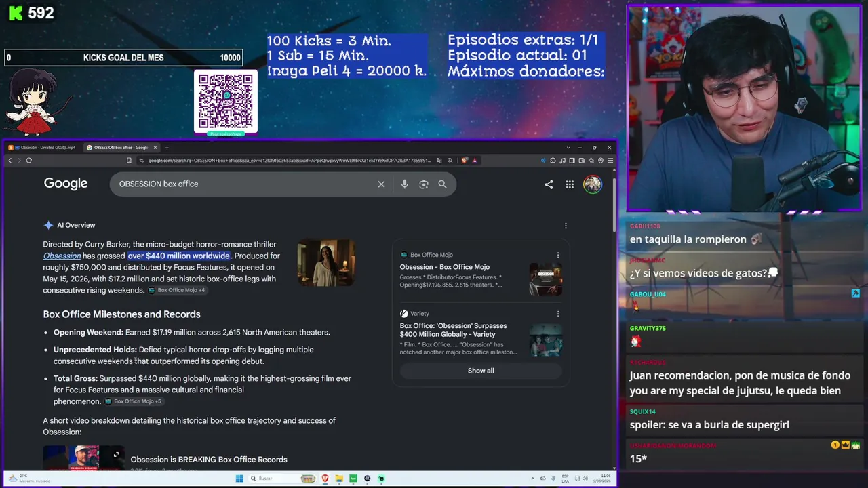Expand the Box Office Mojo +4 sources chip
868x488 pixels.
pyautogui.click(x=177, y=291)
